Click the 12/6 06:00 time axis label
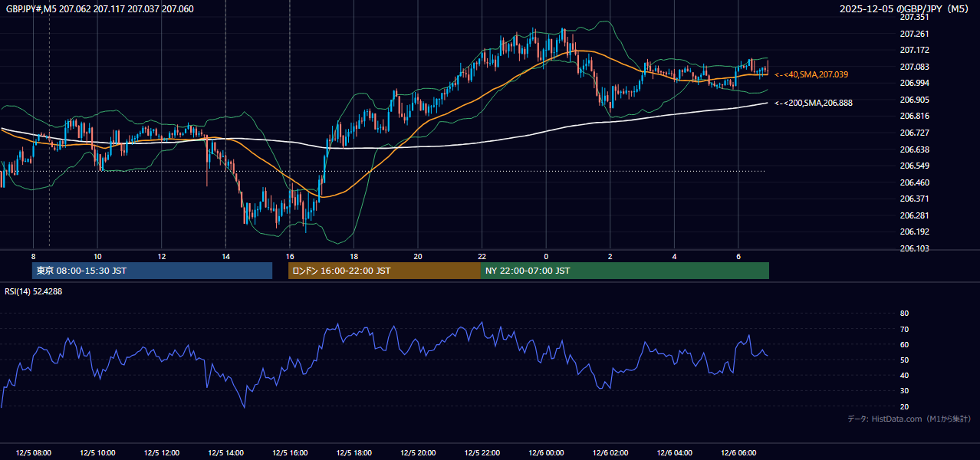This screenshot has height=460, width=980. tap(738, 453)
